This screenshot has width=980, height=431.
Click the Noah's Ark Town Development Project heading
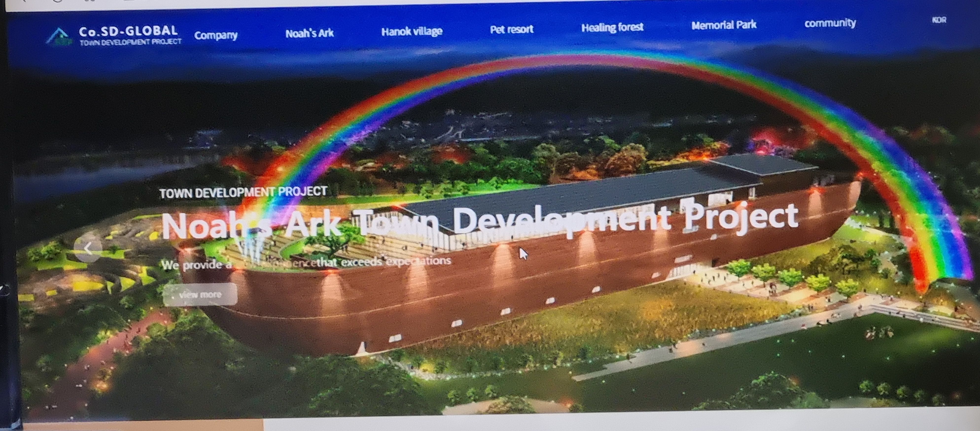click(x=480, y=221)
